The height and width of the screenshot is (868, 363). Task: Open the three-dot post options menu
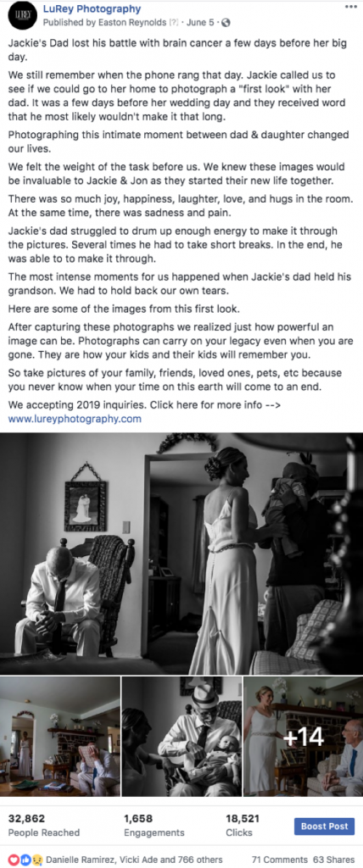[351, 7]
